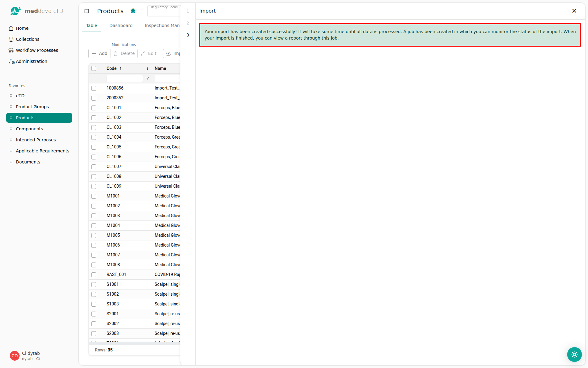Select the checkbox for row CL1001
This screenshot has height=368, width=588.
click(94, 108)
